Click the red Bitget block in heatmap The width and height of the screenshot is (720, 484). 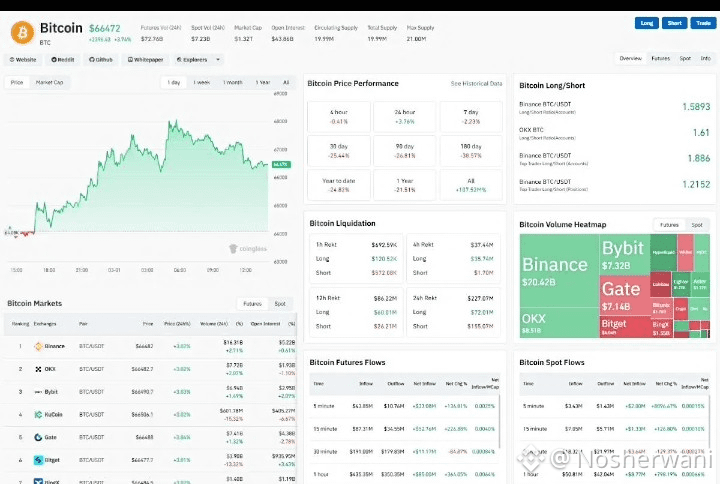624,326
